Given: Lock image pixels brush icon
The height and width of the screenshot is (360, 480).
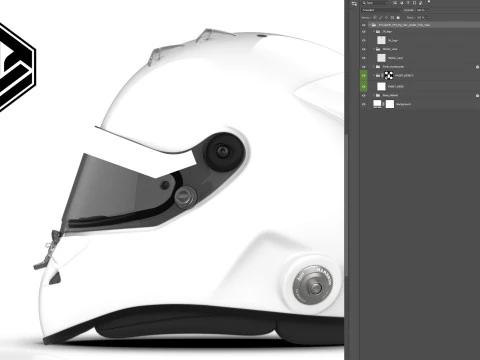Looking at the screenshot, I should (x=380, y=17).
